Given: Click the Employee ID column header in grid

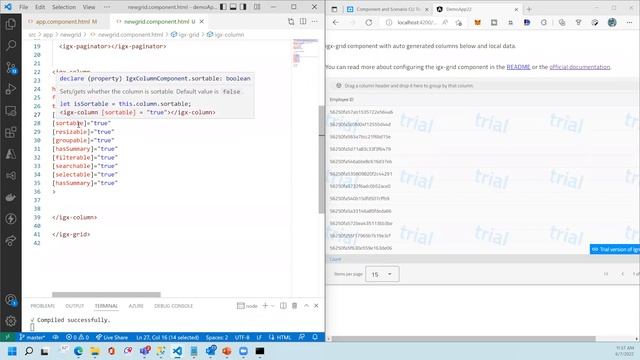Looking at the screenshot, I should (x=341, y=99).
